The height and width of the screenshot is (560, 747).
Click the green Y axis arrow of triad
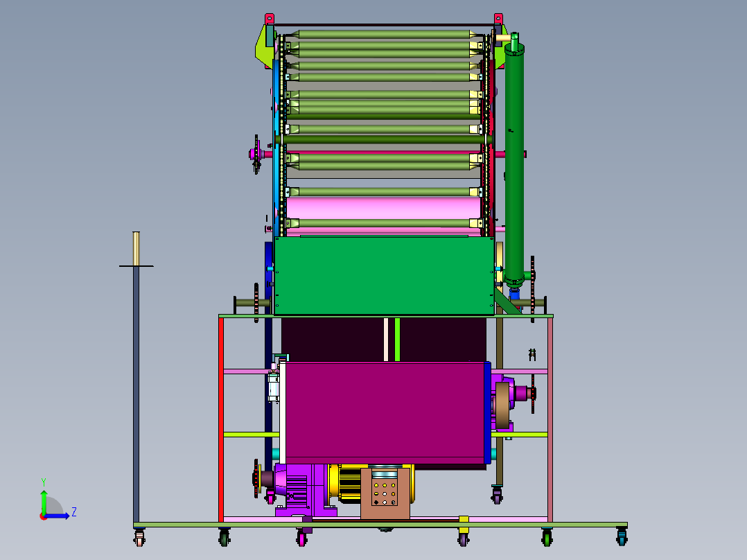[x=44, y=500]
